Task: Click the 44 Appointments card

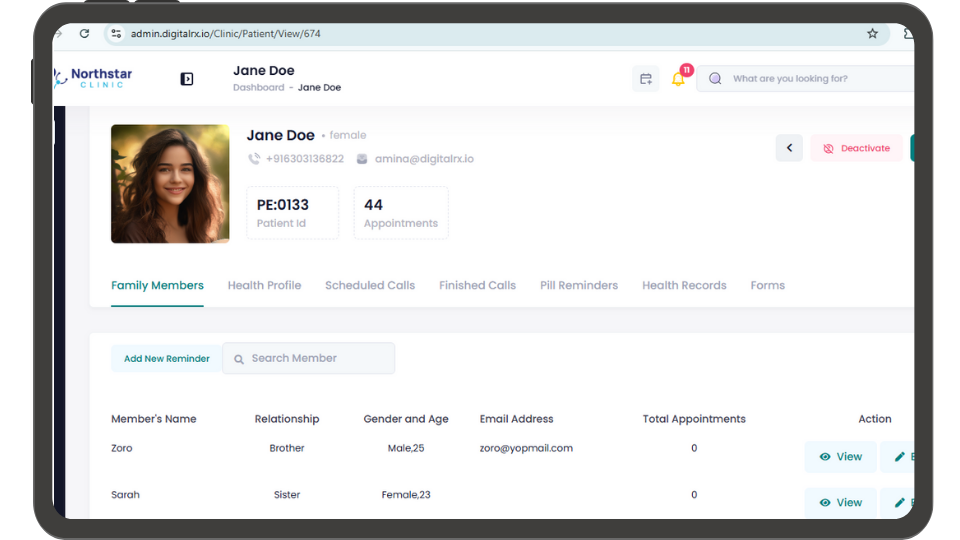Action: [401, 213]
